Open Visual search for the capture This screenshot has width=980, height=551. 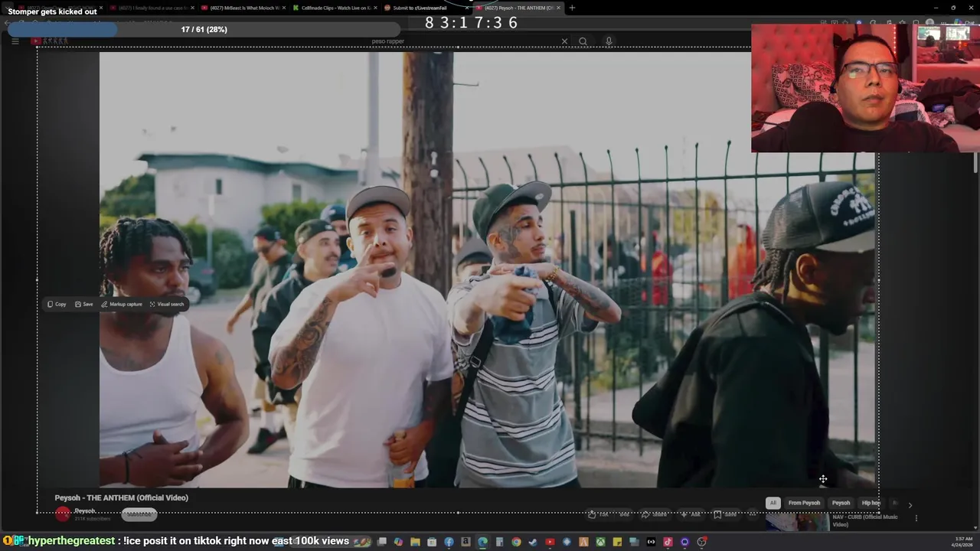coord(167,305)
